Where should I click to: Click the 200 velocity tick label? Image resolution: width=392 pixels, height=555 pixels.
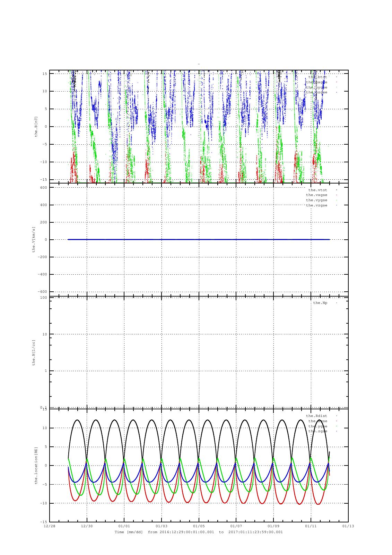point(43,222)
